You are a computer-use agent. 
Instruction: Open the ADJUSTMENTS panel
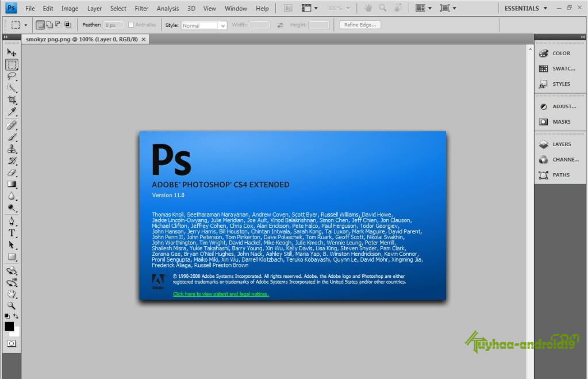(559, 106)
